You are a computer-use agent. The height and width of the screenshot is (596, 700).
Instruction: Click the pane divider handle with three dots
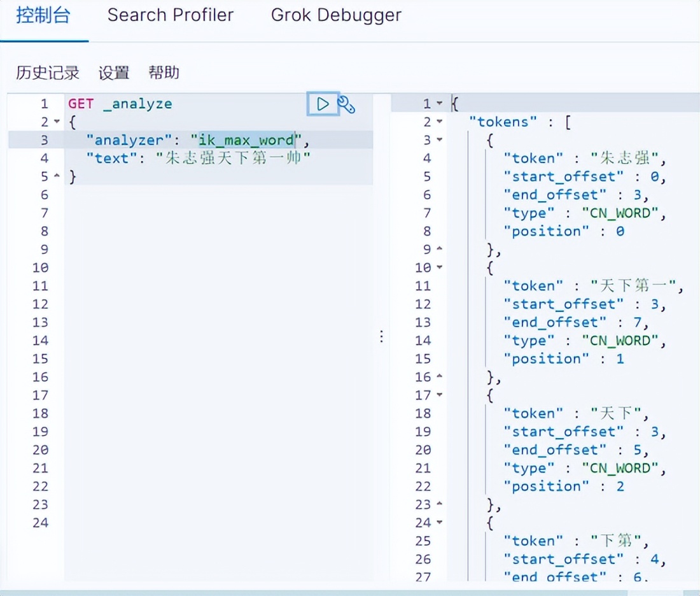381,336
